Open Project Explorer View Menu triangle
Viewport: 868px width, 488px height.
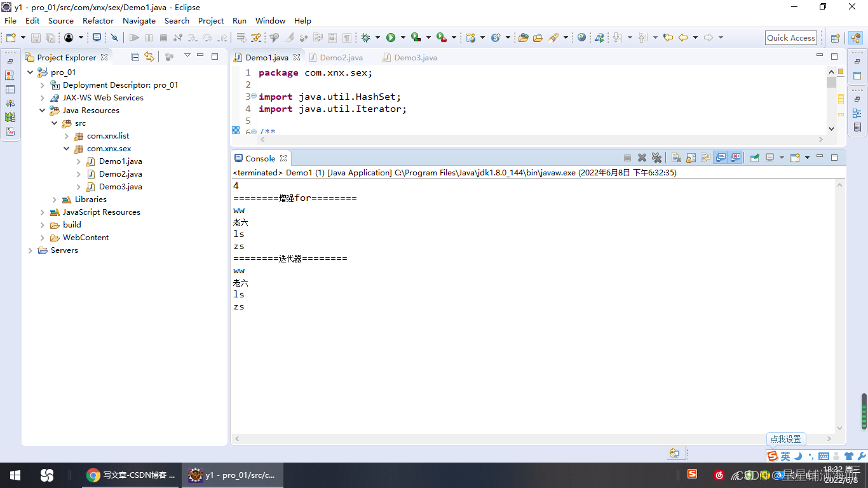[187, 57]
